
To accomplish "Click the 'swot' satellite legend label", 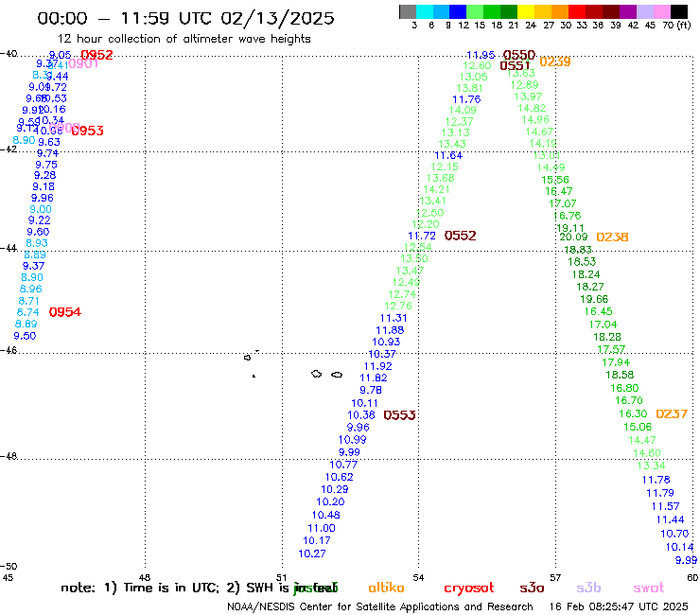I will tap(649, 588).
